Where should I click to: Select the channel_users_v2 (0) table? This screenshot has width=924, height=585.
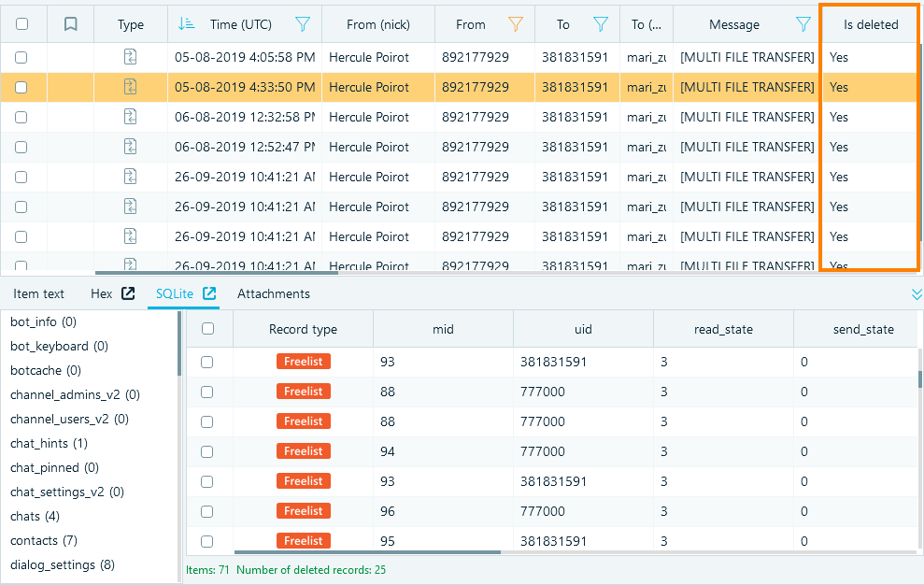coord(69,419)
